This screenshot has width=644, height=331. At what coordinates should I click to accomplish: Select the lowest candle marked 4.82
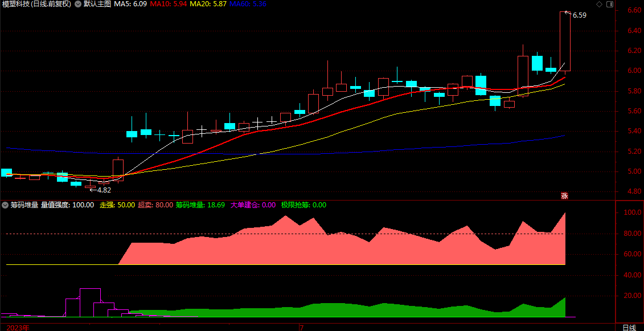click(x=90, y=187)
